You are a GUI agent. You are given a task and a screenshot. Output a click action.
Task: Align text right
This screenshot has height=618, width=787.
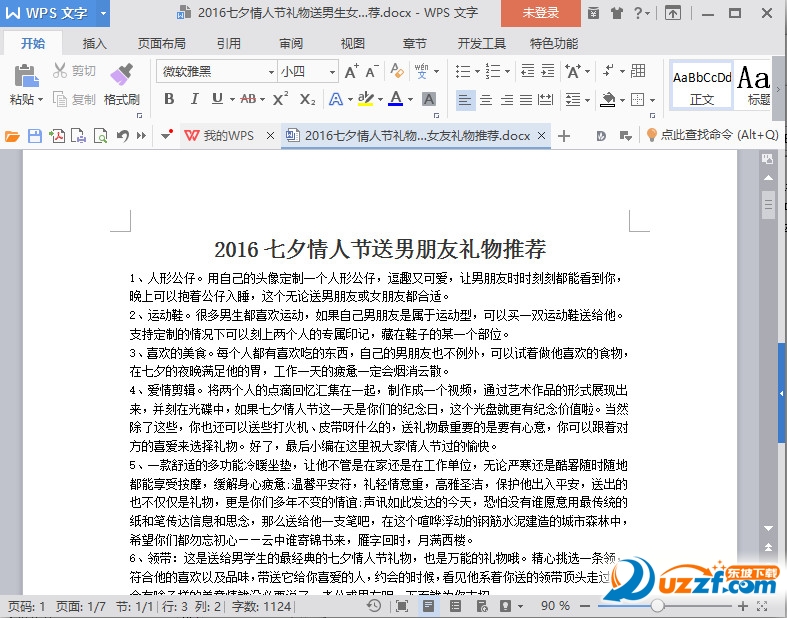coord(506,100)
